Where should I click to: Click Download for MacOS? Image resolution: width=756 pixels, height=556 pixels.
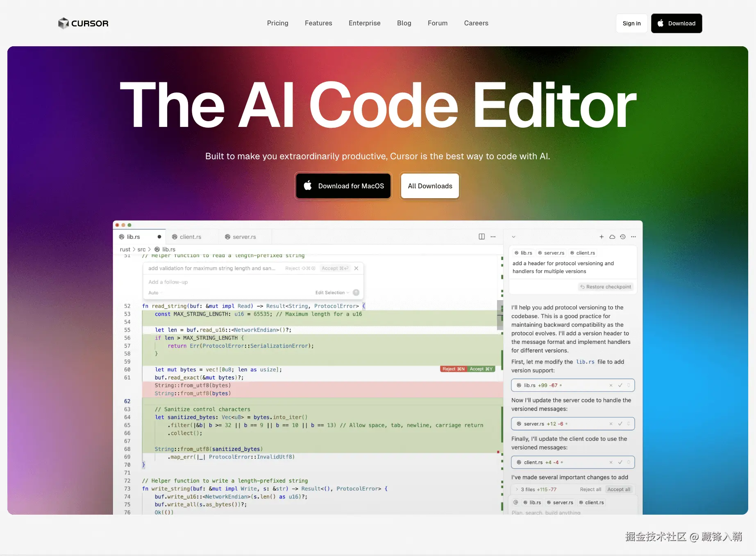click(x=343, y=186)
